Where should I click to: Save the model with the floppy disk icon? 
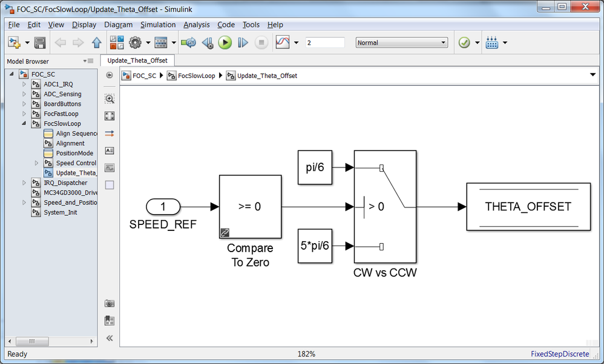[x=40, y=42]
